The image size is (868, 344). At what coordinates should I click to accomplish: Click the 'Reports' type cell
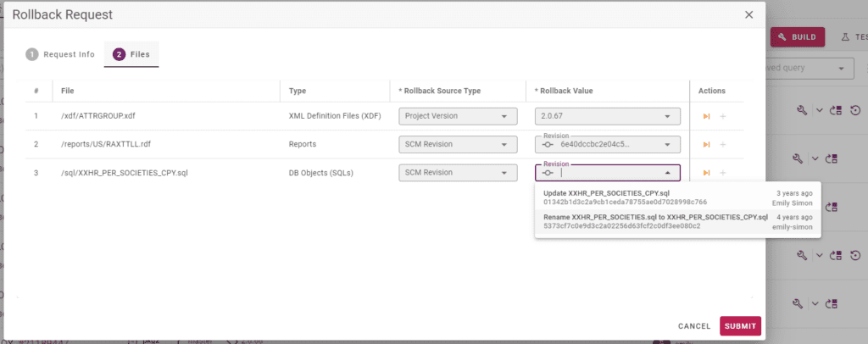coord(303,144)
